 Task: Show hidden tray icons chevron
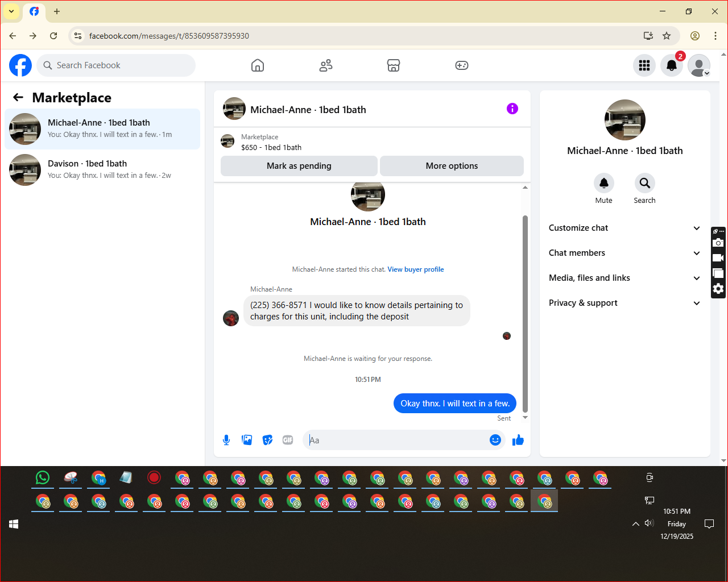click(636, 523)
